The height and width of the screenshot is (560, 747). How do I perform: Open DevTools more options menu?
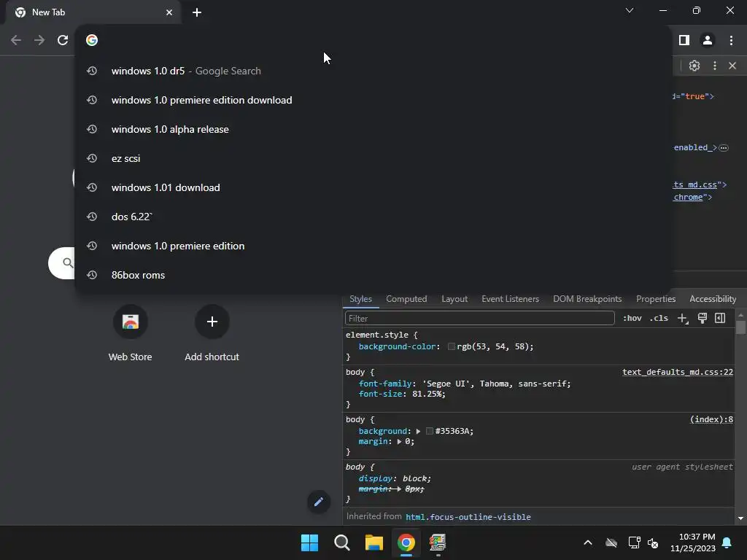tap(715, 65)
